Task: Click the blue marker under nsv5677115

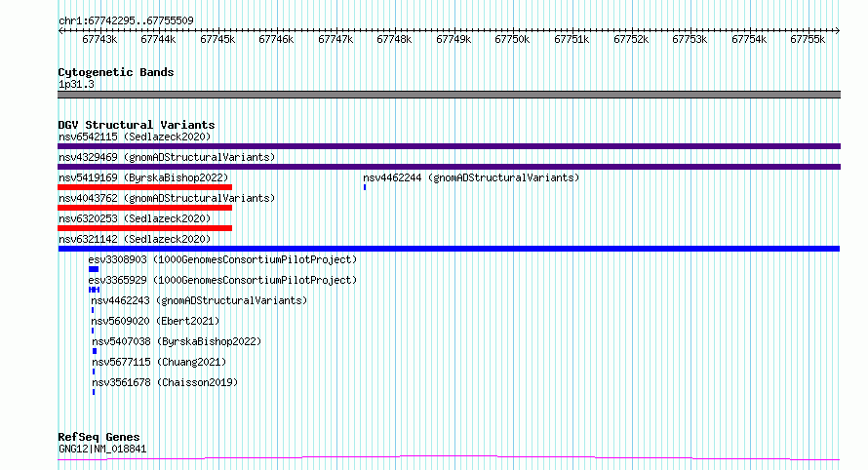Action: (x=94, y=372)
